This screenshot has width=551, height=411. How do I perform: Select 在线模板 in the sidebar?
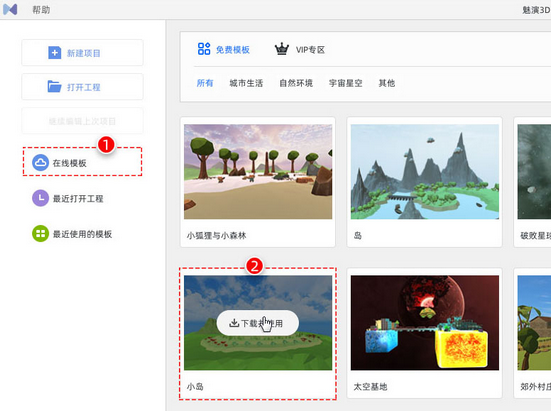pyautogui.click(x=82, y=162)
